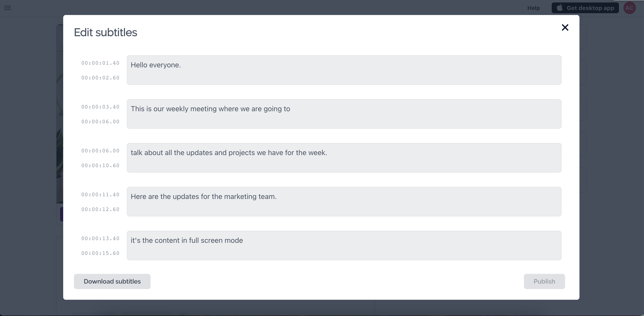The height and width of the screenshot is (316, 644).
Task: Click the 00:00:13.40 start timestamp
Action: click(100, 238)
